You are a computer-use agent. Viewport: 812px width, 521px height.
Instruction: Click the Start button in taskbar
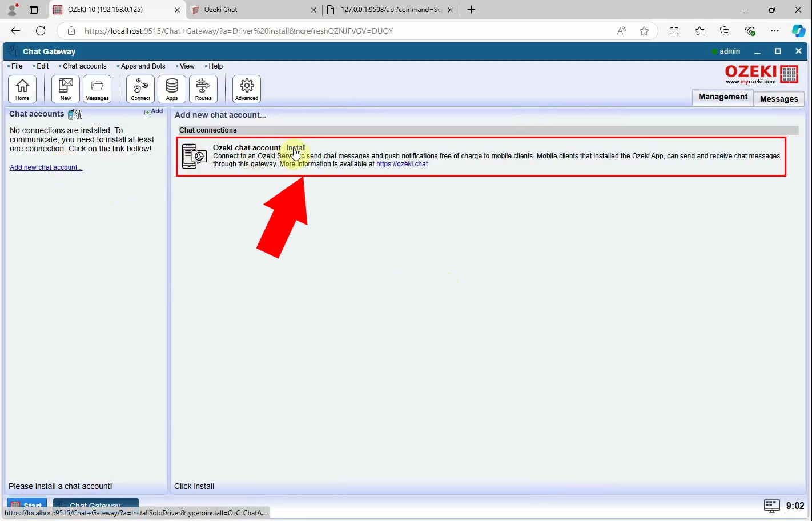27,506
